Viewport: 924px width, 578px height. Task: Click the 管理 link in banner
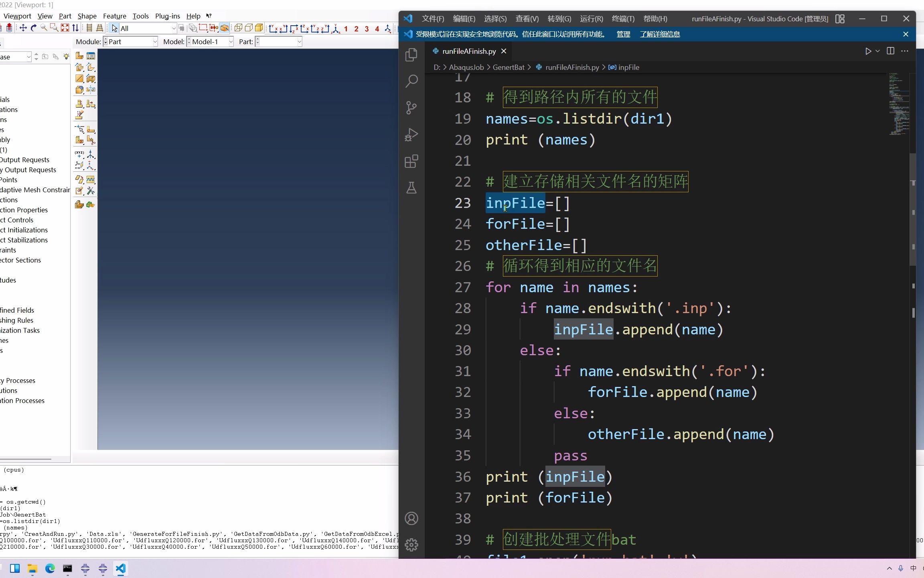tap(623, 34)
